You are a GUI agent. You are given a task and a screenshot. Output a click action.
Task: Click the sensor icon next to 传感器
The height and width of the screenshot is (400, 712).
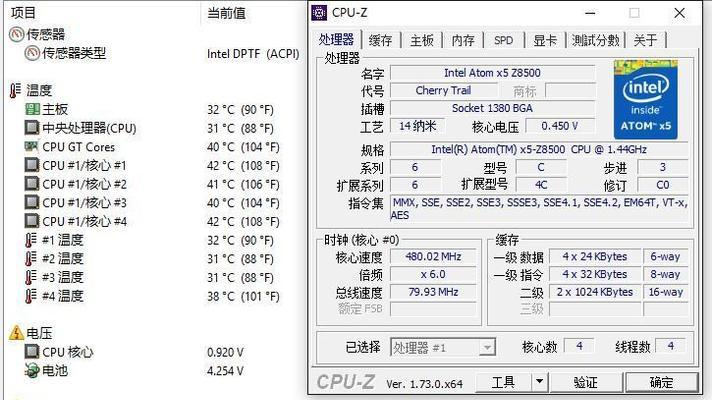[16, 34]
